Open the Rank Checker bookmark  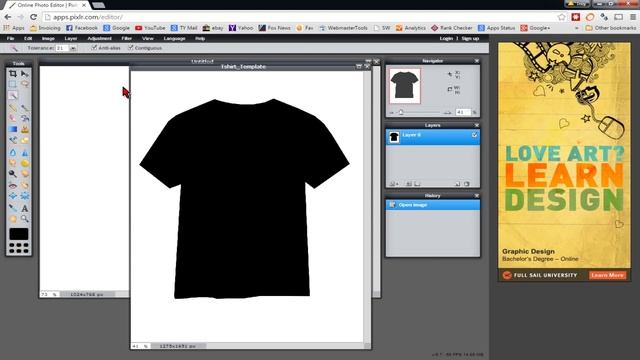click(451, 28)
